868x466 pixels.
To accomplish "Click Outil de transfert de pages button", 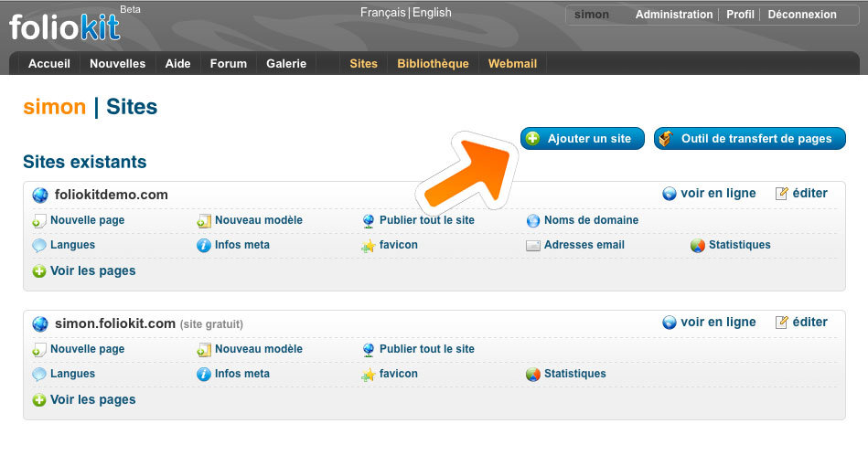I will (749, 139).
